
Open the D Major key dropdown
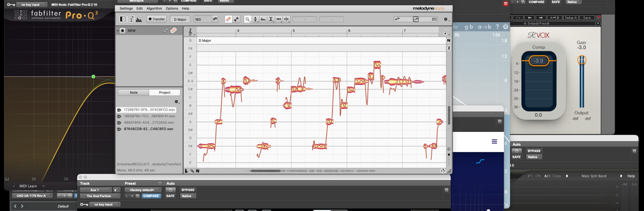pyautogui.click(x=180, y=19)
